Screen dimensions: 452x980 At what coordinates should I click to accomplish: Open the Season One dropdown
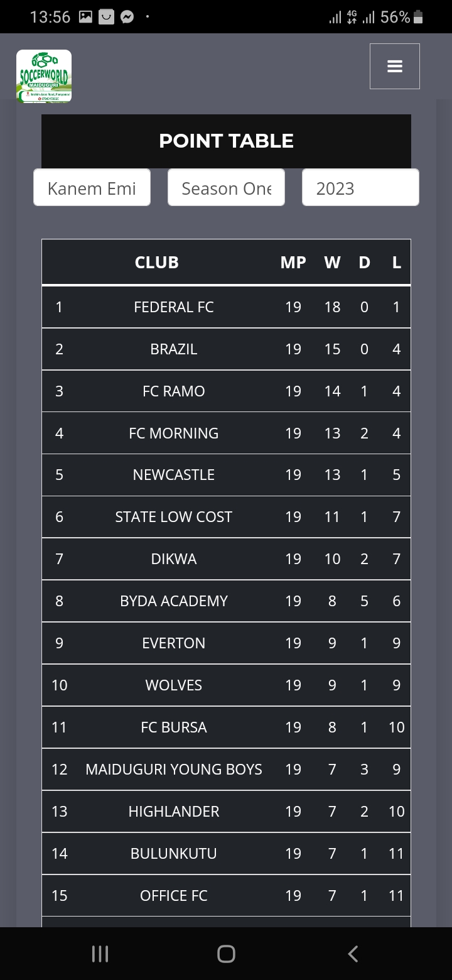pos(226,187)
